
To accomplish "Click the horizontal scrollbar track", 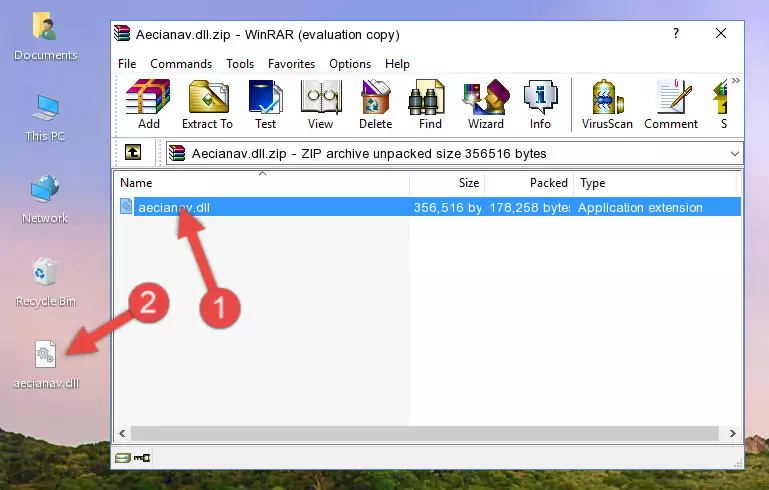I will pyautogui.click(x=425, y=434).
